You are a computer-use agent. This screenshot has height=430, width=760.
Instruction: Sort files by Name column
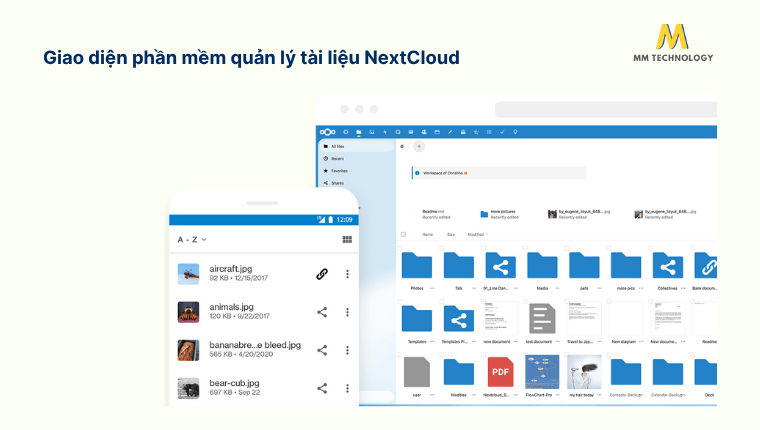[x=428, y=235]
